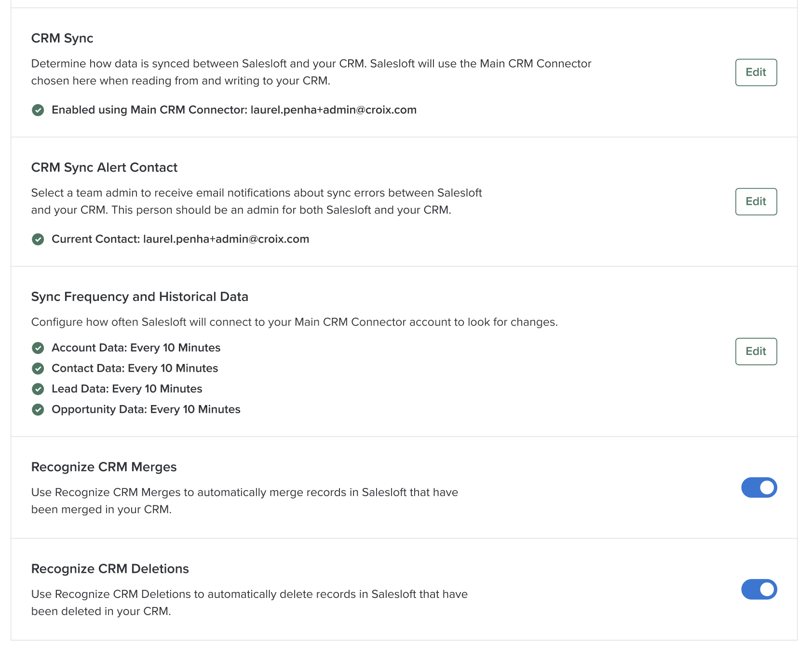Screen dimensions: 812x649
Task: Click the Recognize CRM Merges heading
Action: 104,467
